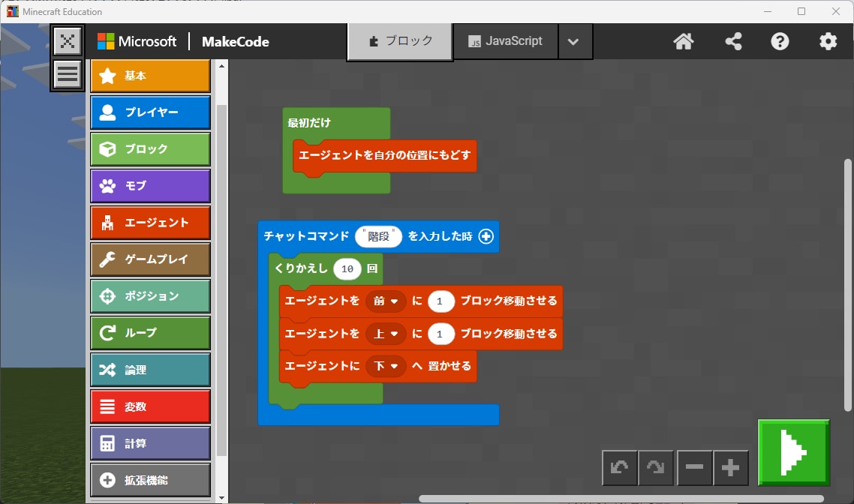Open the 論理 block category

(x=150, y=370)
